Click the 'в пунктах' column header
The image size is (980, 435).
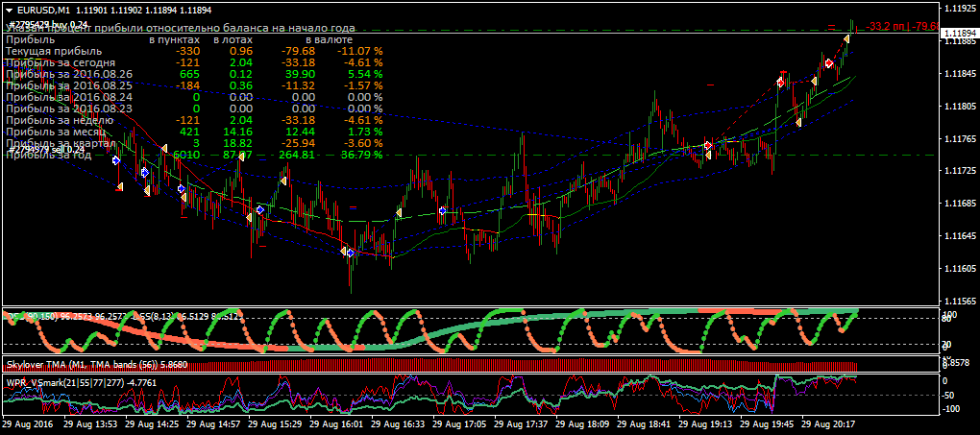click(174, 39)
